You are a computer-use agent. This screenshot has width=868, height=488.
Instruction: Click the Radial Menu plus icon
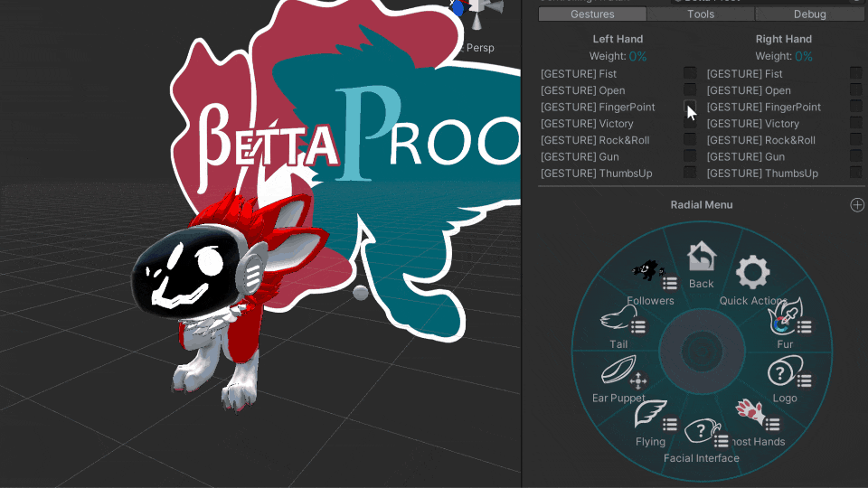click(857, 205)
